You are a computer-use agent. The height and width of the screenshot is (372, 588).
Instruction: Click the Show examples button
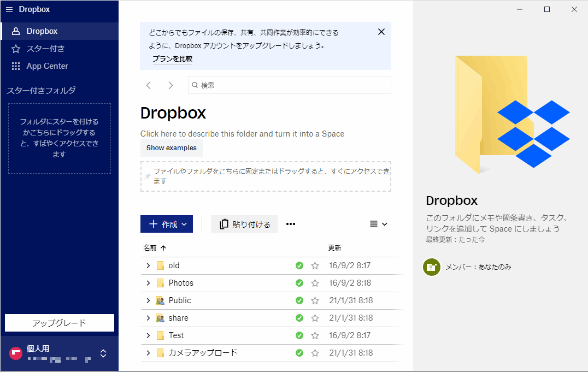tap(172, 147)
